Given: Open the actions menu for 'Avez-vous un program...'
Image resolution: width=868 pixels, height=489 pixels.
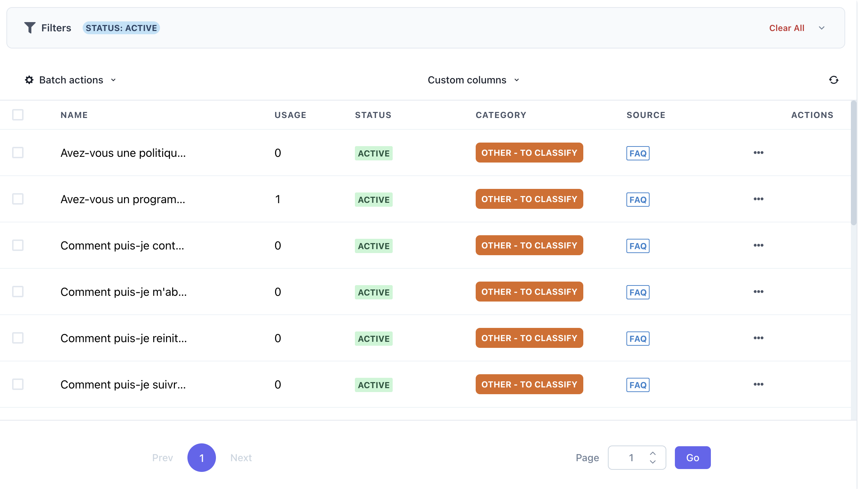Looking at the screenshot, I should pyautogui.click(x=759, y=199).
